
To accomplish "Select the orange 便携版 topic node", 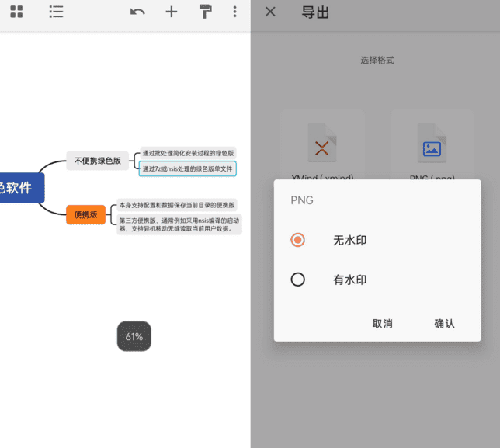I will pyautogui.click(x=85, y=214).
